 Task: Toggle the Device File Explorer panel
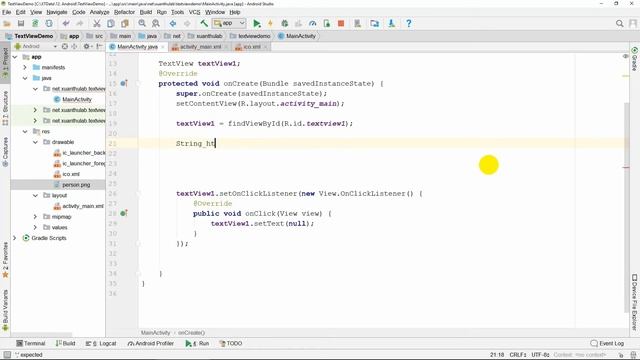coord(634,302)
